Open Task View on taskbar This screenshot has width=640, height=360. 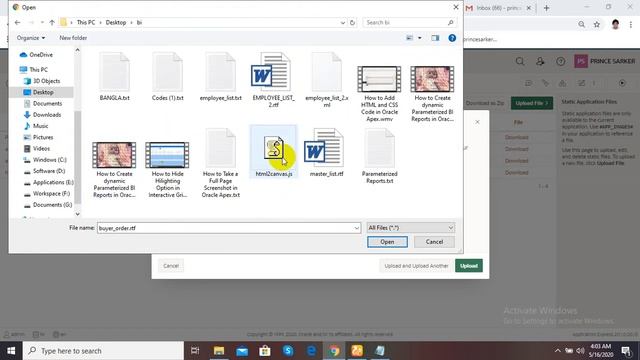196,351
